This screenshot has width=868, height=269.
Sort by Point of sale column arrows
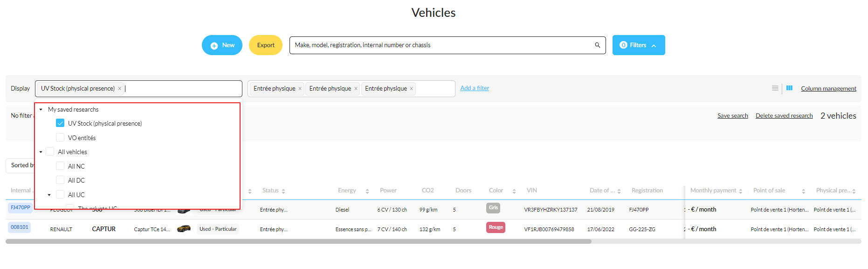[x=804, y=191]
